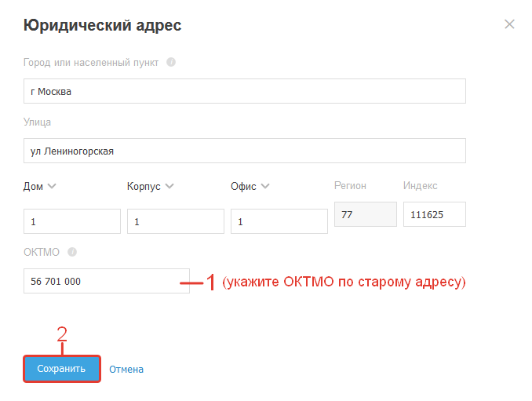Click the Индекс label text
This screenshot has width=532, height=401.
click(x=420, y=185)
